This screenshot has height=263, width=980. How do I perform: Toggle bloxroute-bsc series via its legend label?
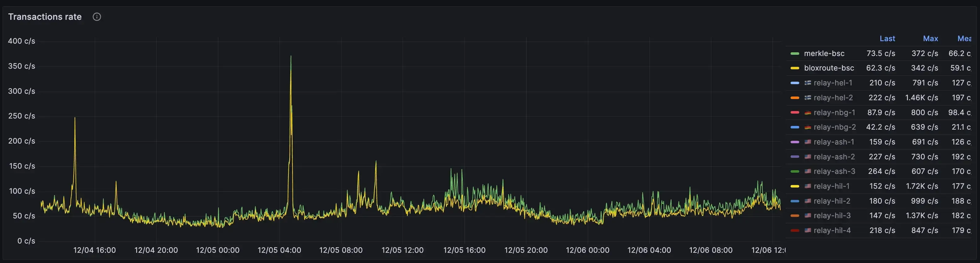[829, 68]
